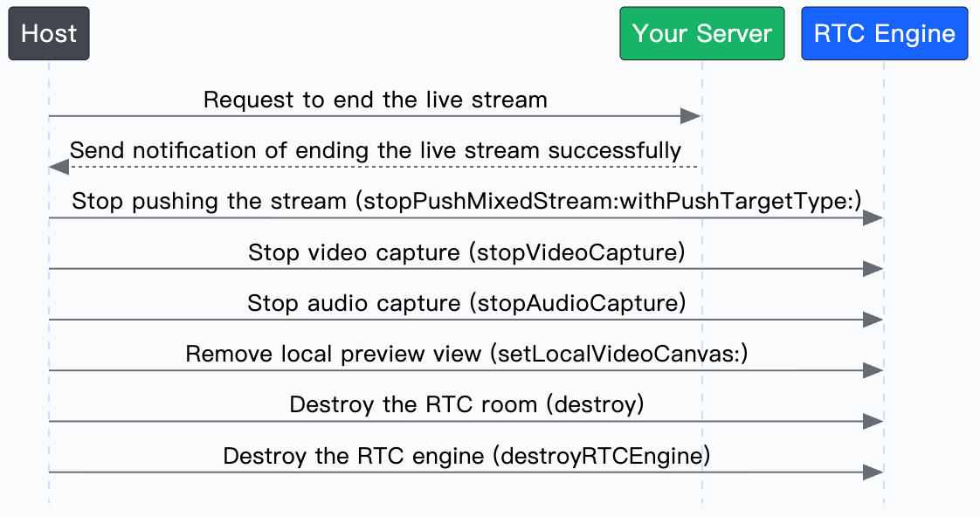Click the RTC Engine participant box
The image size is (980, 517).
click(885, 34)
